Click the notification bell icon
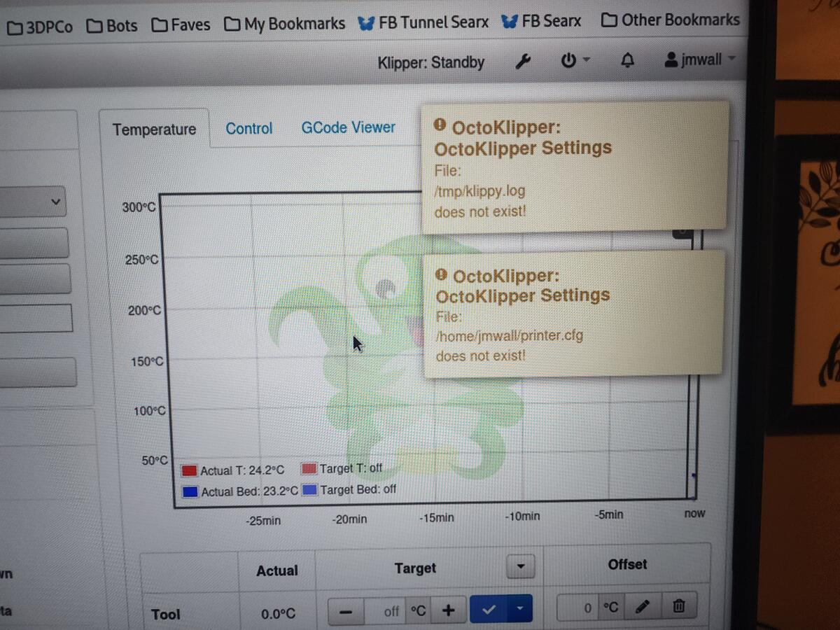 [628, 61]
